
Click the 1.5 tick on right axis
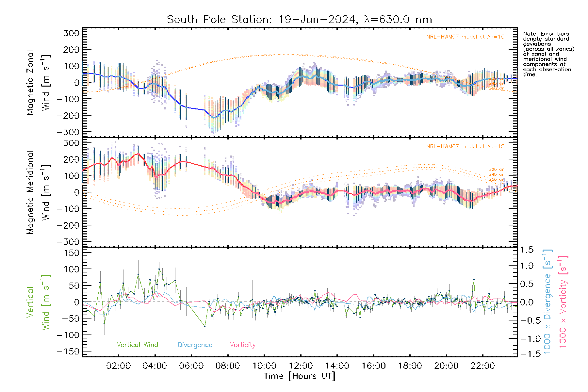(x=527, y=250)
